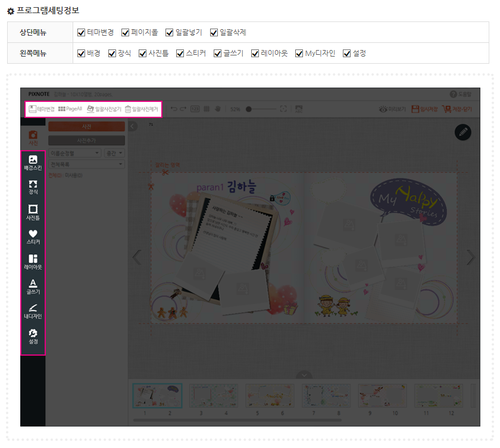Toggle the page number 123 icon
This screenshot has height=448, width=500.
point(195,109)
